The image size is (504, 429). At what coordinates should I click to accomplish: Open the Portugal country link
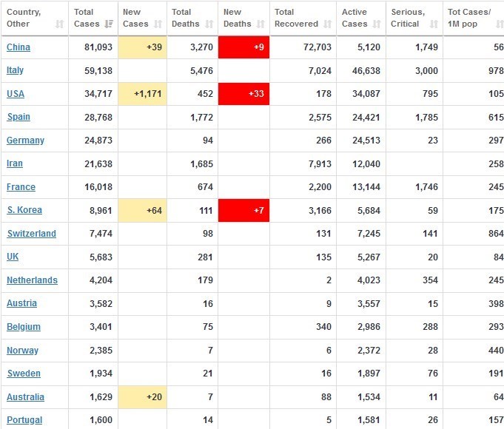click(x=24, y=420)
